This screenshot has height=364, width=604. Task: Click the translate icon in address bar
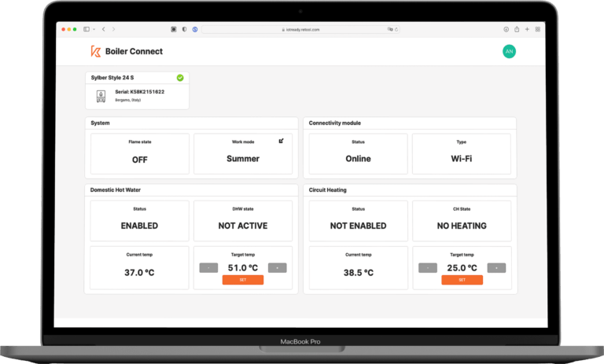[x=390, y=29]
